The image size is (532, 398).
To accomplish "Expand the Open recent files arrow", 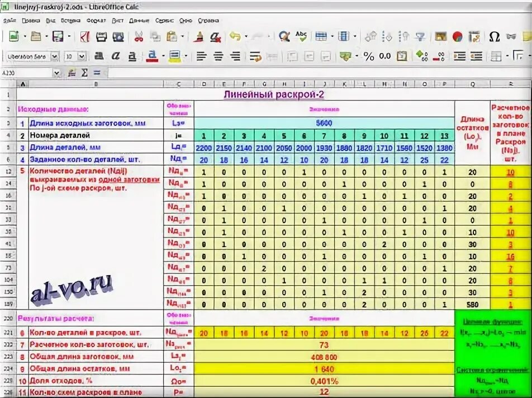I will [x=46, y=36].
